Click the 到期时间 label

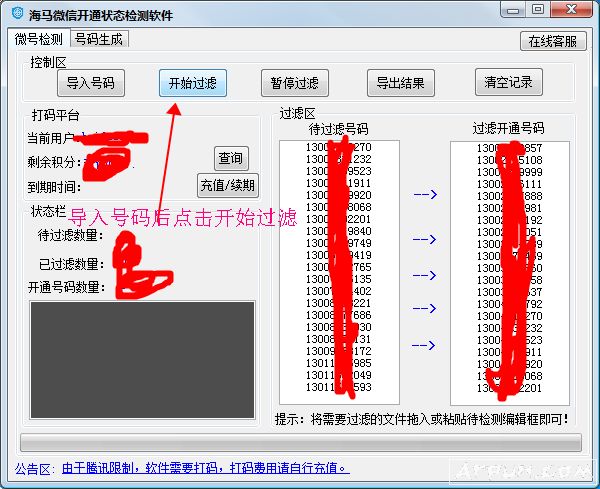(x=54, y=187)
